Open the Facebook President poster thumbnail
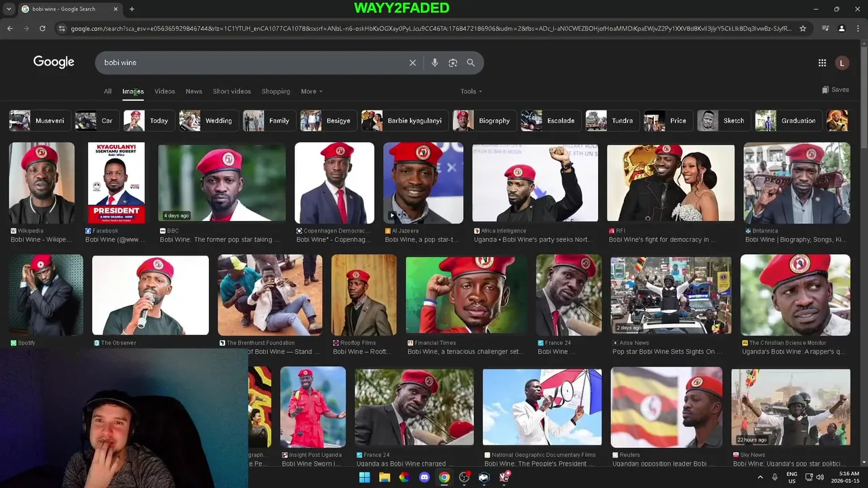Viewport: 868px width, 488px height. tap(116, 183)
